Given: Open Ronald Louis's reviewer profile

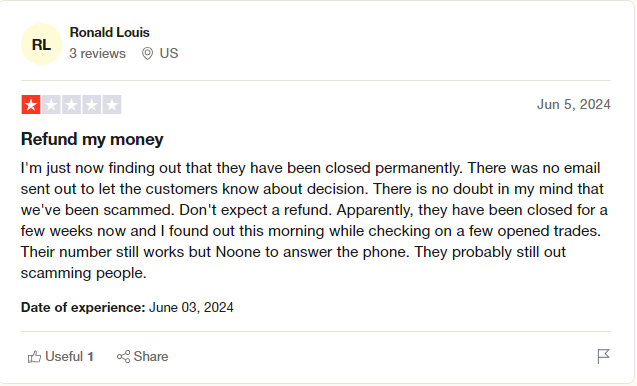Looking at the screenshot, I should coord(109,33).
